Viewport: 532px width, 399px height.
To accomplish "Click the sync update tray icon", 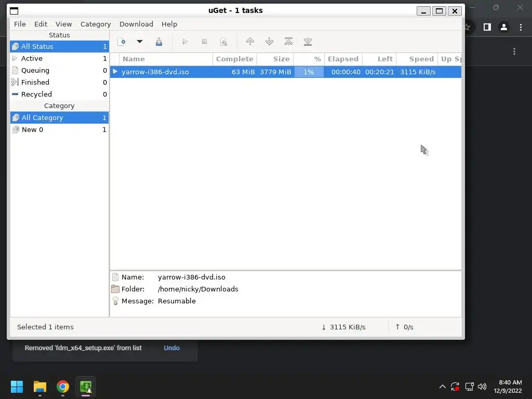I will pyautogui.click(x=455, y=387).
